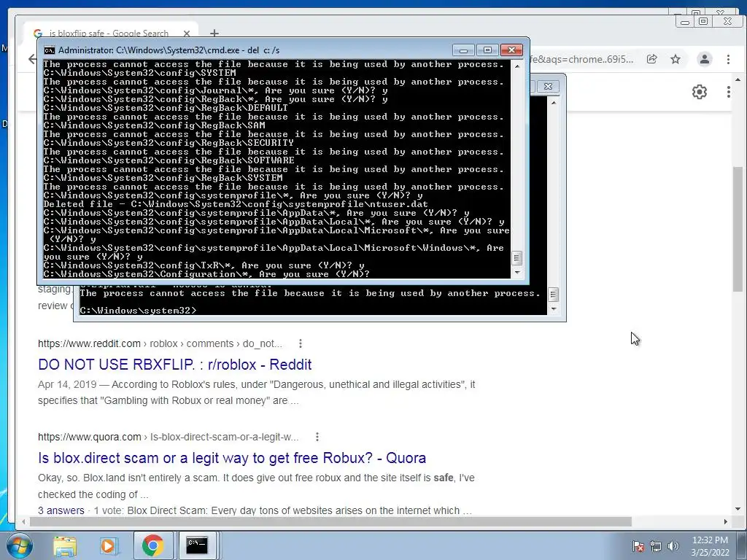
Task: Open the cmd.exe title bar system icon
Action: [x=49, y=50]
